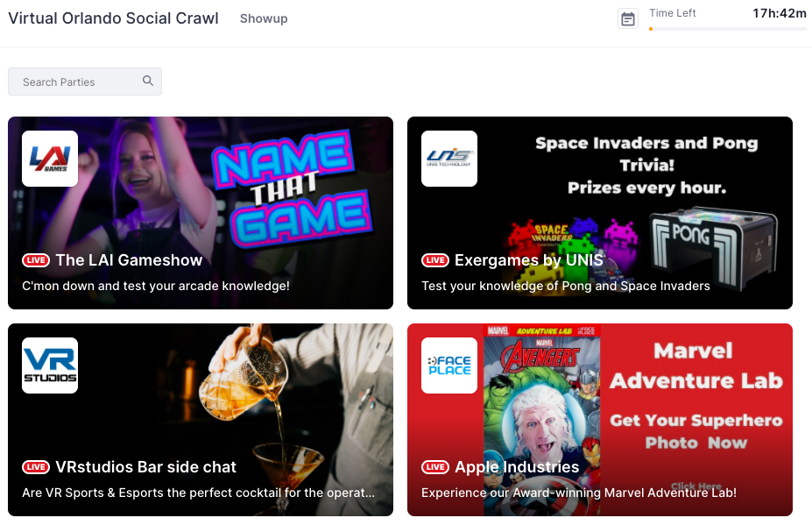The width and height of the screenshot is (812, 525).
Task: Focus the Search Parties input field
Action: (85, 82)
